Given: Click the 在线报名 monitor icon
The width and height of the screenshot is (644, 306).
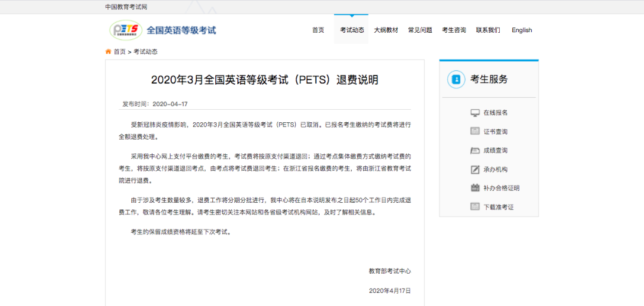Looking at the screenshot, I should pyautogui.click(x=475, y=113).
